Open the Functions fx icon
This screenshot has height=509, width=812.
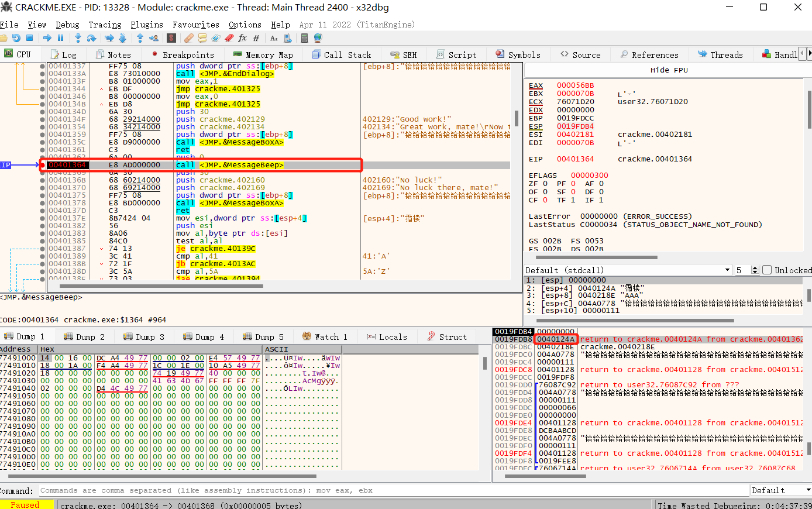tap(243, 38)
